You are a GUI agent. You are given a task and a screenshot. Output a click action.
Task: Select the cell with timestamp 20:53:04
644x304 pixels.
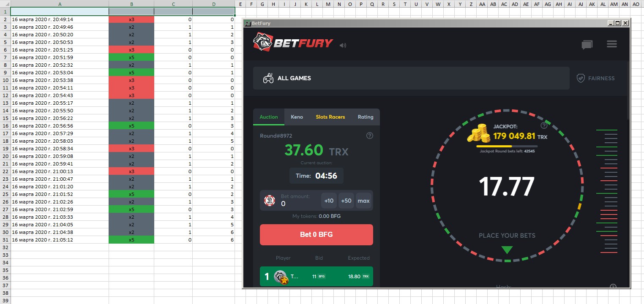click(60, 73)
